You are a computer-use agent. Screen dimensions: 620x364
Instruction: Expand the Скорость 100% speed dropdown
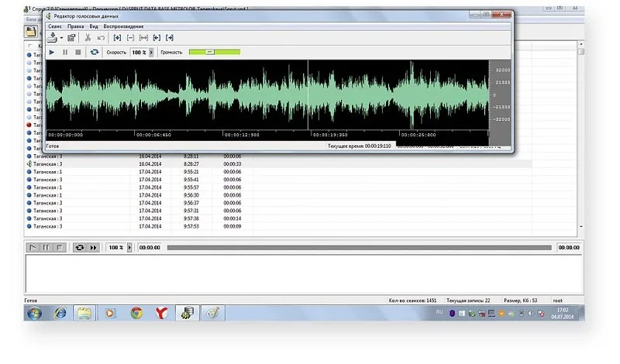coord(152,52)
